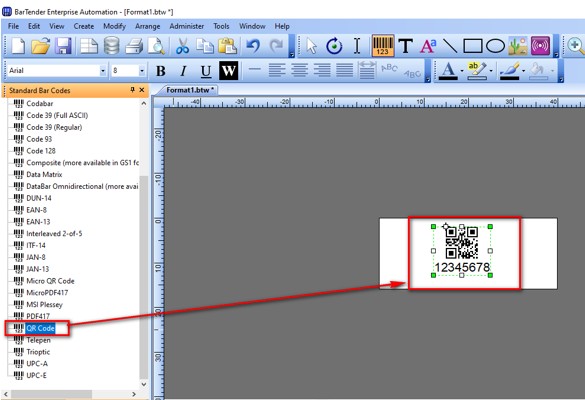Image resolution: width=585 pixels, height=400 pixels.
Task: Select Codabar in the list
Action: coord(40,103)
